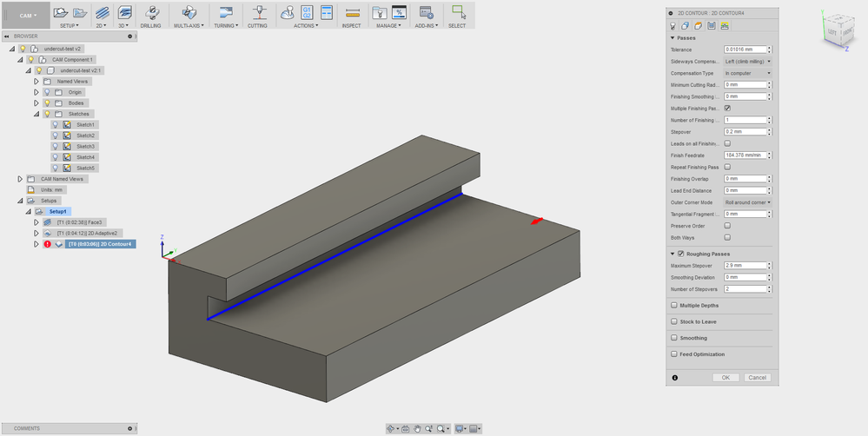Switch to the Tool tab in 2D Contour dialog

point(673,25)
